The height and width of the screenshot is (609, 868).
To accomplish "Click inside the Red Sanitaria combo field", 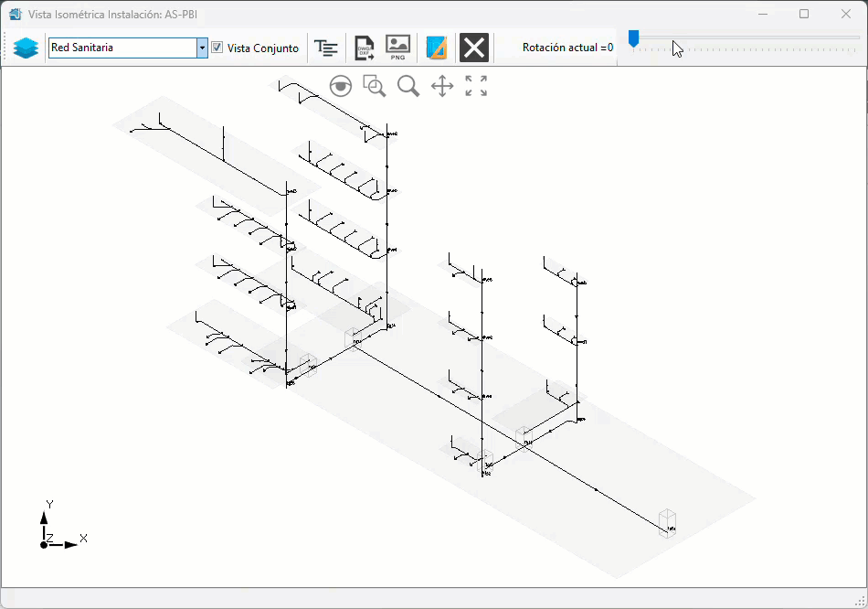I will (x=123, y=48).
